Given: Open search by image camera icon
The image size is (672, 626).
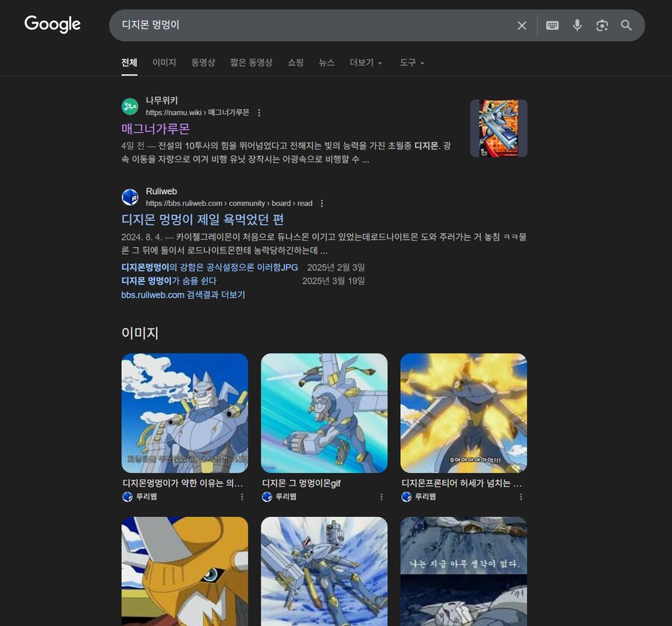Looking at the screenshot, I should (x=602, y=25).
